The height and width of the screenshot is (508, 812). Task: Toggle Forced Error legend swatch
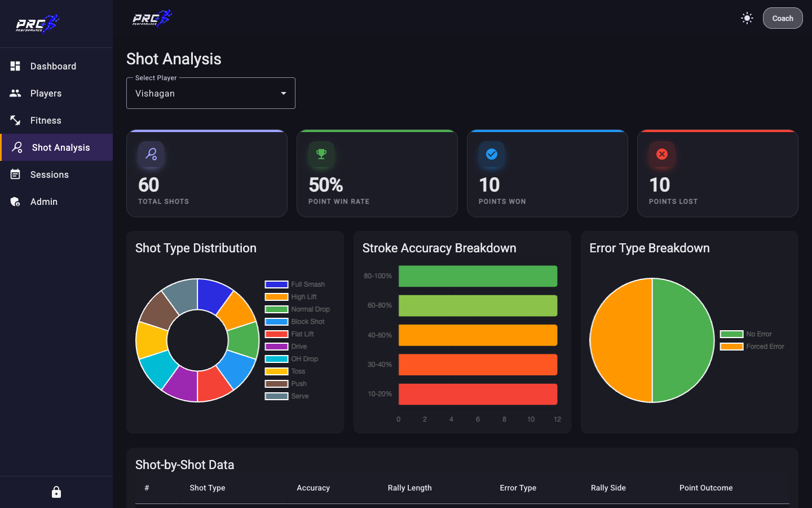tap(731, 347)
